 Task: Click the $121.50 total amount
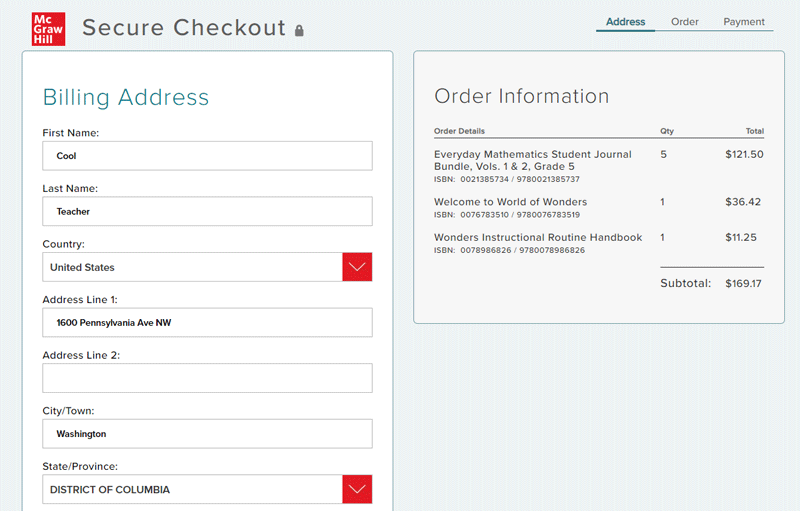coord(744,155)
